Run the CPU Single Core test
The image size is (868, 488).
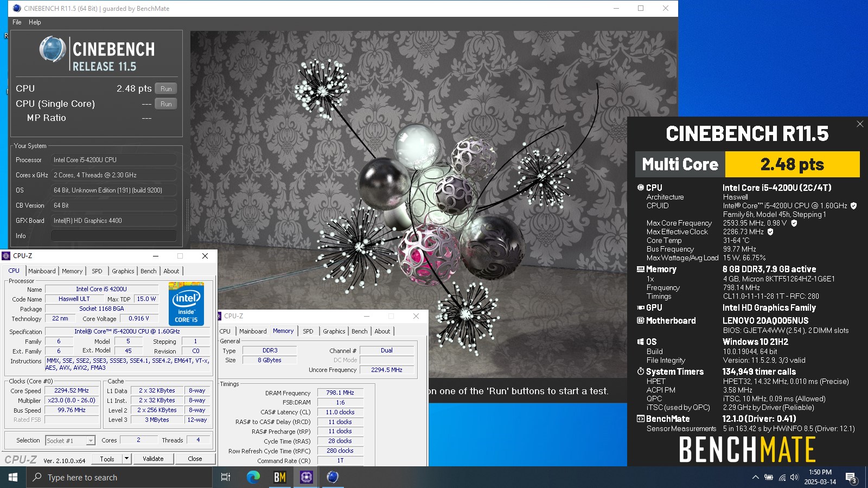coord(166,104)
